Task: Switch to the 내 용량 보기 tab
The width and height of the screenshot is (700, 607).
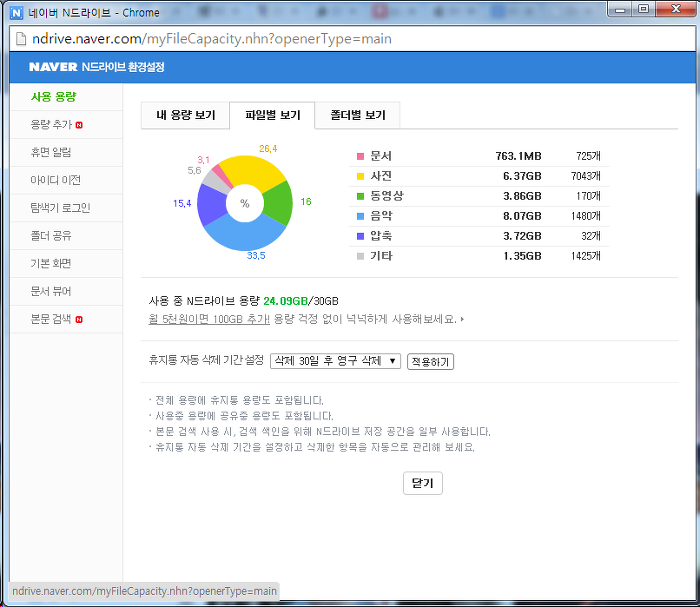Action: pyautogui.click(x=185, y=115)
